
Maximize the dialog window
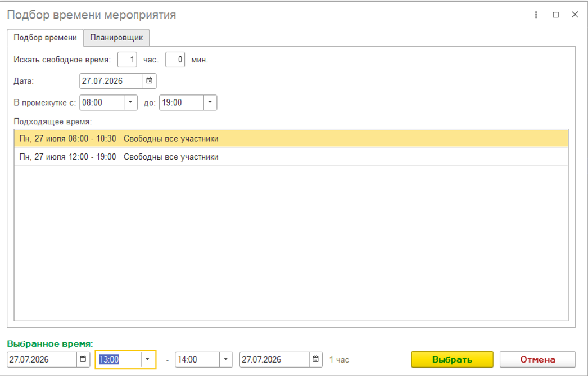(x=556, y=15)
